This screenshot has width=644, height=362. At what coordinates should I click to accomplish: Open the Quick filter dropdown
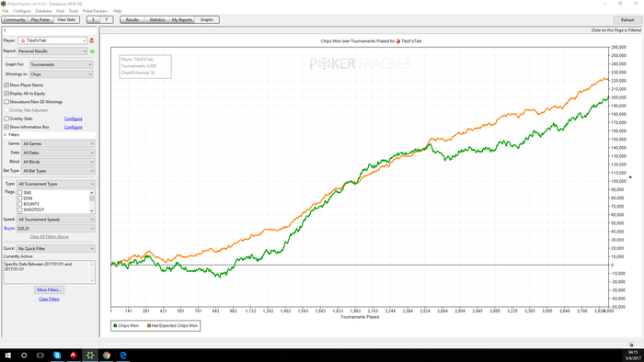56,248
